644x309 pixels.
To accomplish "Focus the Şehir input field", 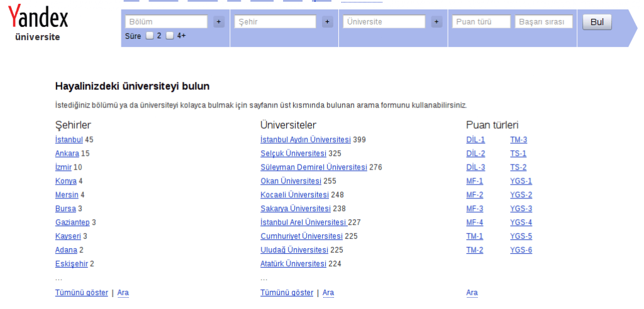I will coord(275,22).
